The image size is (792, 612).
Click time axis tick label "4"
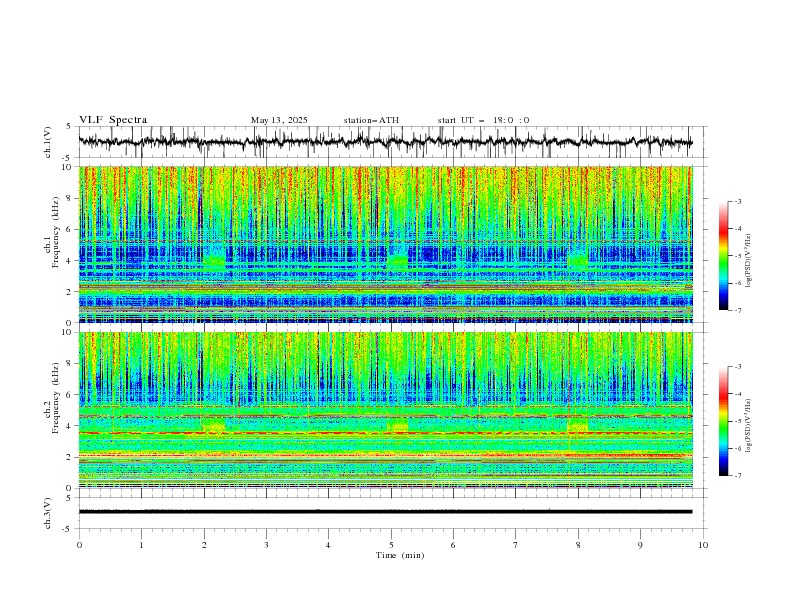tap(328, 545)
